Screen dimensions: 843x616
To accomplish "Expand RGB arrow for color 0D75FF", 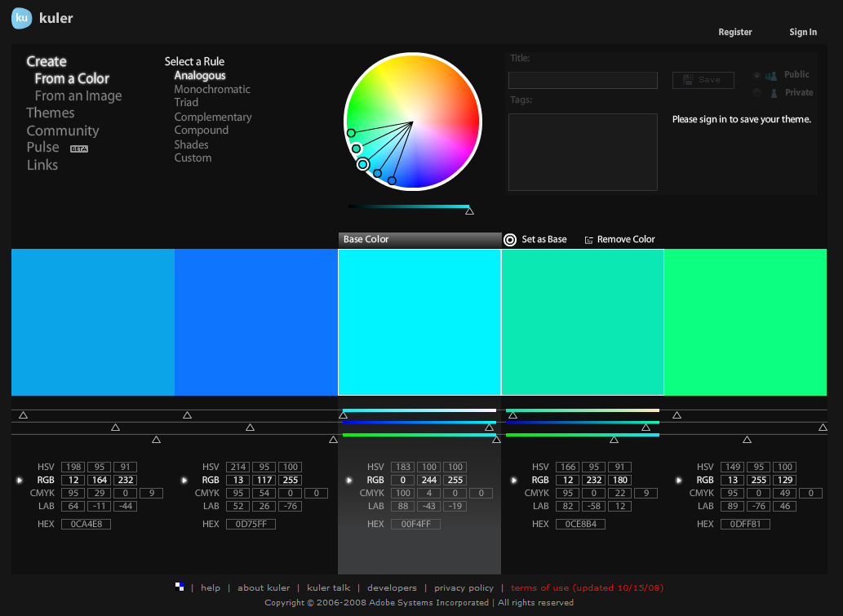I will [x=184, y=480].
